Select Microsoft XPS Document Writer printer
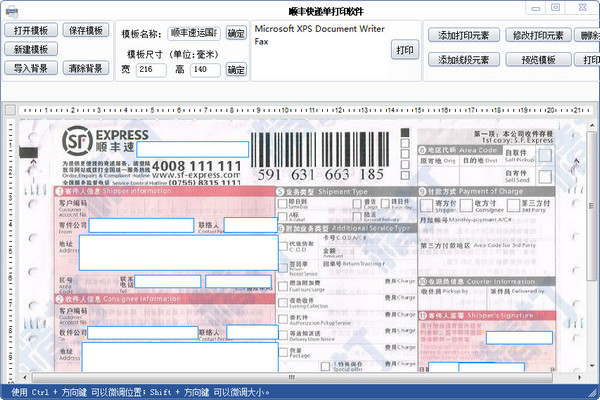Image resolution: width=600 pixels, height=400 pixels. point(320,29)
